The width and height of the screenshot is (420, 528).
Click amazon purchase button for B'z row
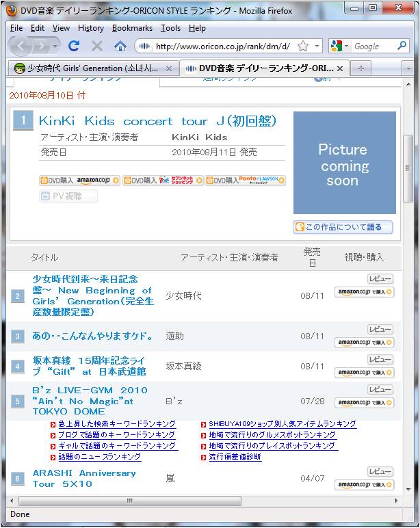coord(364,402)
